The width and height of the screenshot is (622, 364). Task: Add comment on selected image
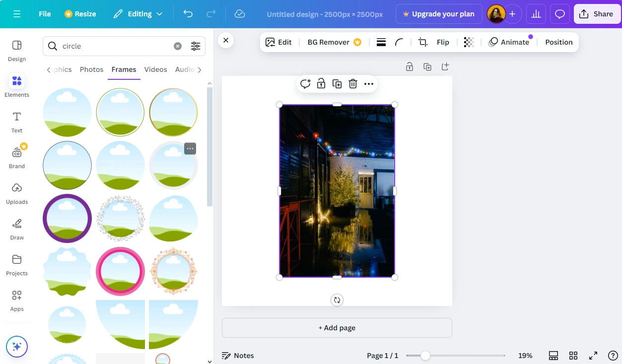coord(305,84)
